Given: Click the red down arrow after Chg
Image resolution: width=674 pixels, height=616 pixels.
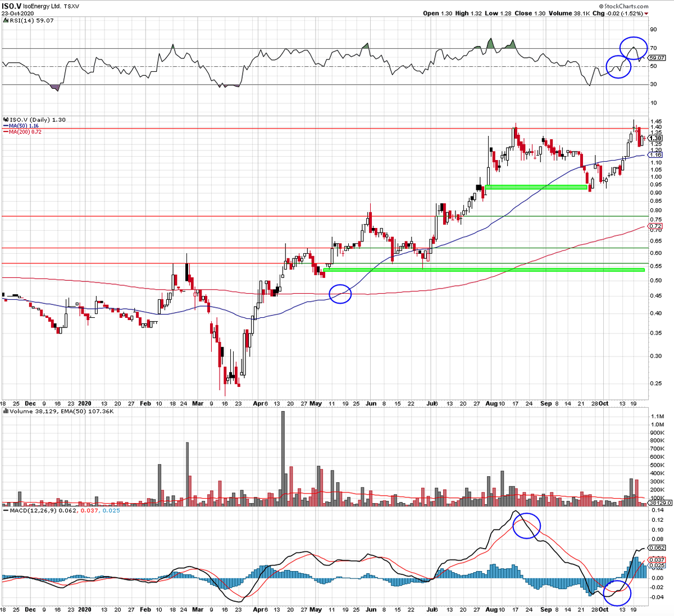Looking at the screenshot, I should 646,13.
